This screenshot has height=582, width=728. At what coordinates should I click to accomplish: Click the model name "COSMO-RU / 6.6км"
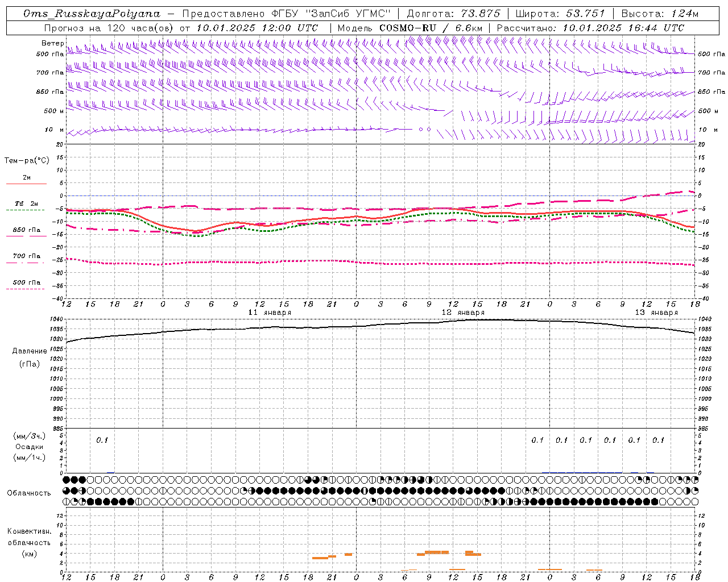point(431,28)
